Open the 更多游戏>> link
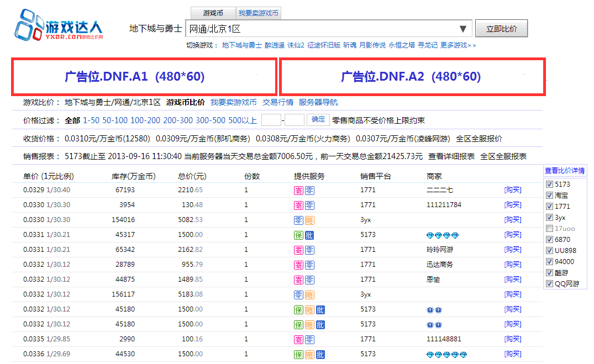This screenshot has width=594, height=364. [x=458, y=45]
